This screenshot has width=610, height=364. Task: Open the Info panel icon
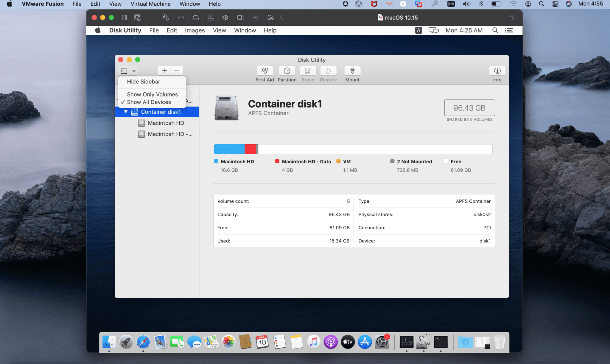click(x=497, y=71)
